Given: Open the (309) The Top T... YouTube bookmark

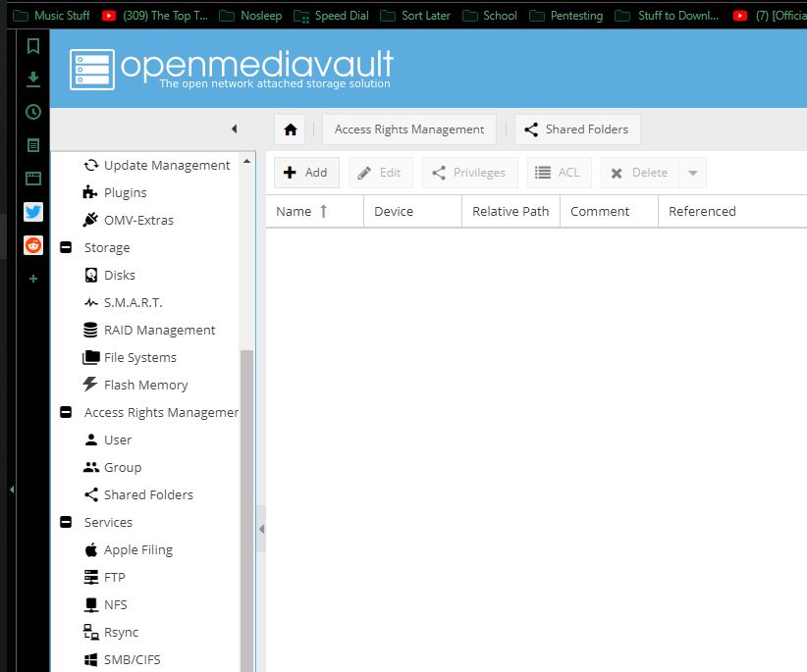Looking at the screenshot, I should coord(155,16).
